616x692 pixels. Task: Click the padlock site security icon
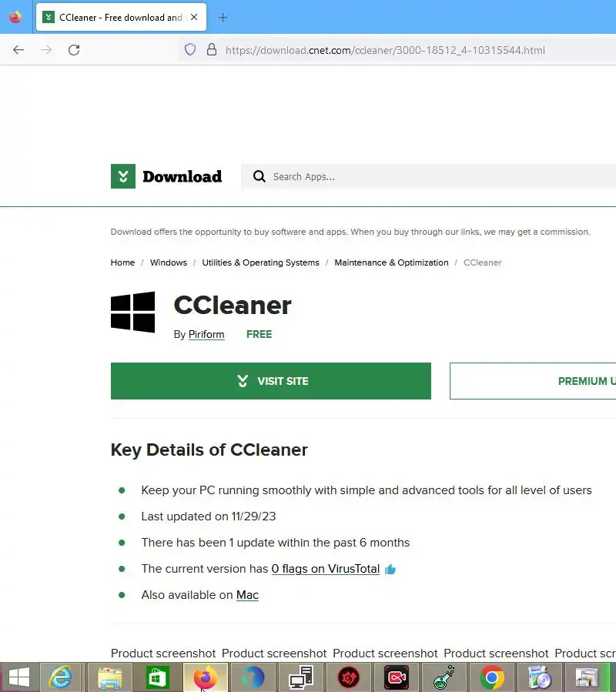point(212,49)
